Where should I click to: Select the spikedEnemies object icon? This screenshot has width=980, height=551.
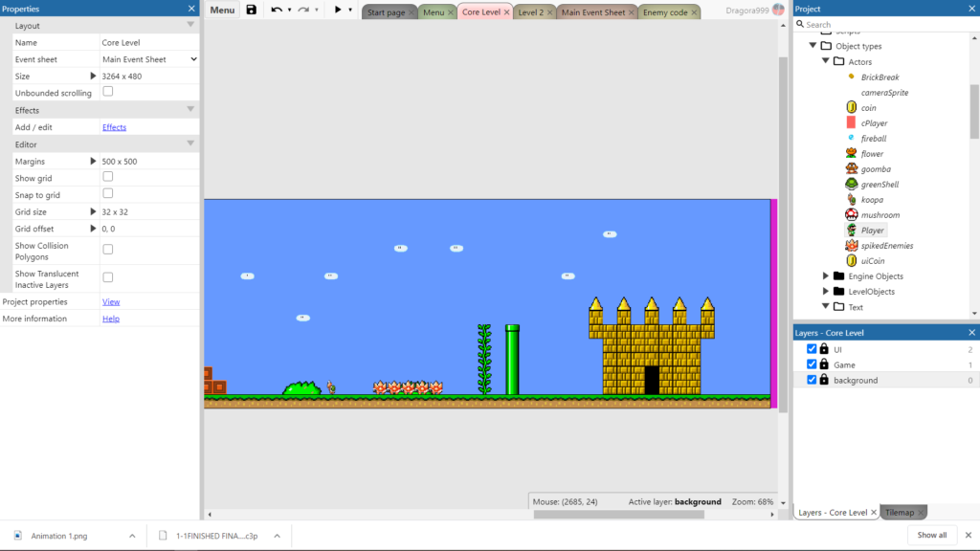851,245
